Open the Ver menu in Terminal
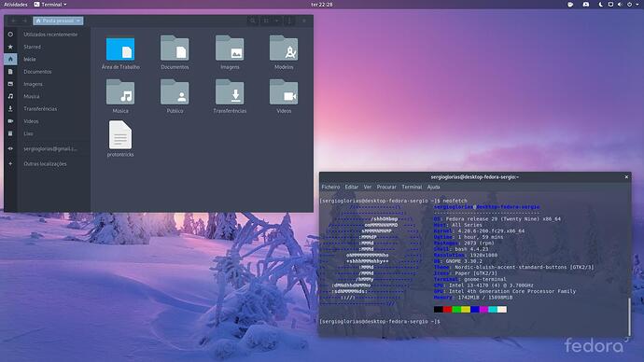Screen dimensions: 644x362 pyautogui.click(x=368, y=187)
